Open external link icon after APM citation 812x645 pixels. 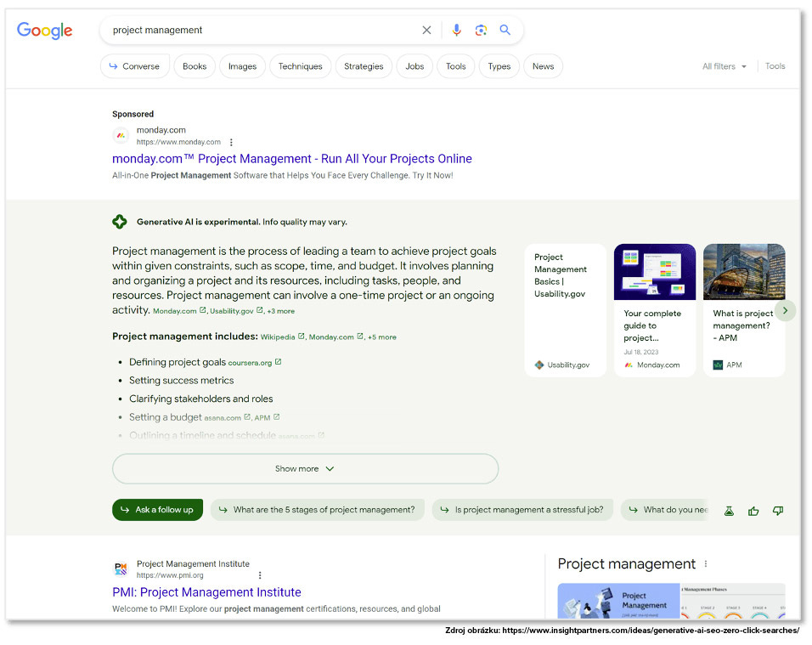pos(277,416)
